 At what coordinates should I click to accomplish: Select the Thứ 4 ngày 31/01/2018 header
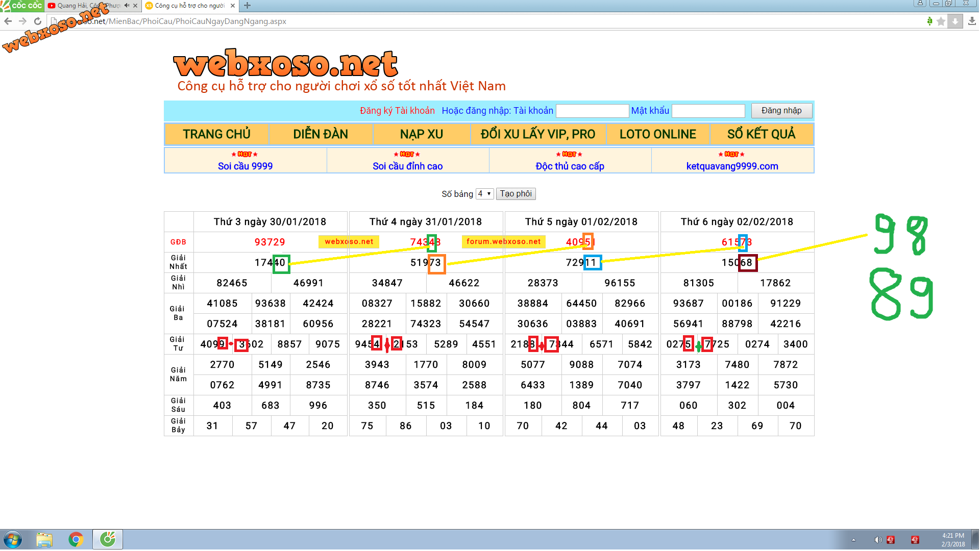pos(426,222)
